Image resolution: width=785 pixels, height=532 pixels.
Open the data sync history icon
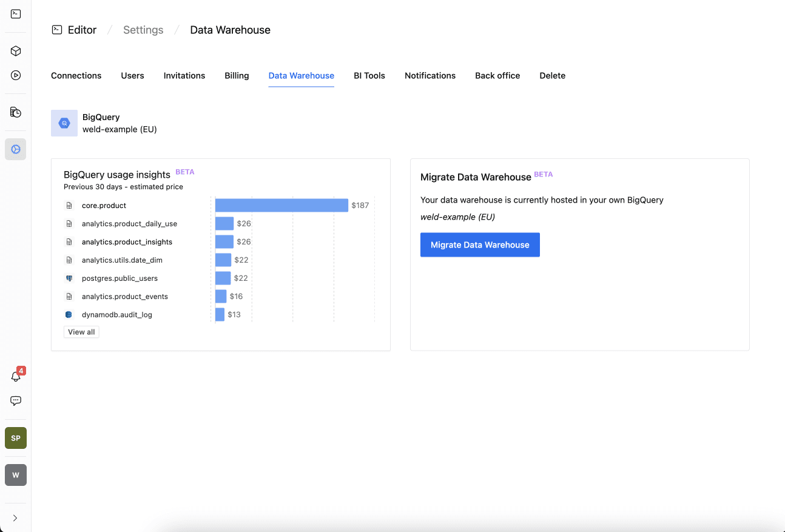pyautogui.click(x=16, y=112)
